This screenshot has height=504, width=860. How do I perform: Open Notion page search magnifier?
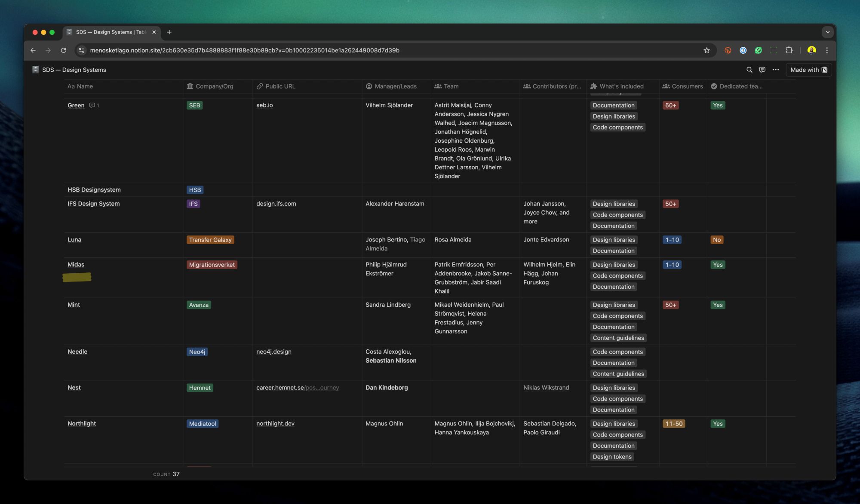pos(749,70)
